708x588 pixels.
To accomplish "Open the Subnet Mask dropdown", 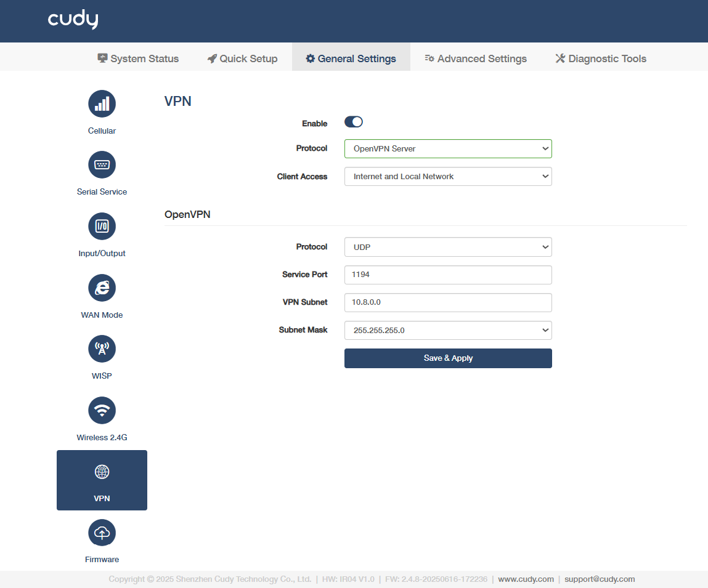I will (448, 331).
